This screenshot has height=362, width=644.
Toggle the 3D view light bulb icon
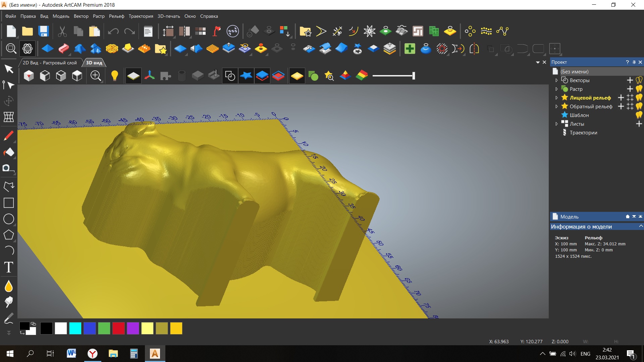pos(114,76)
